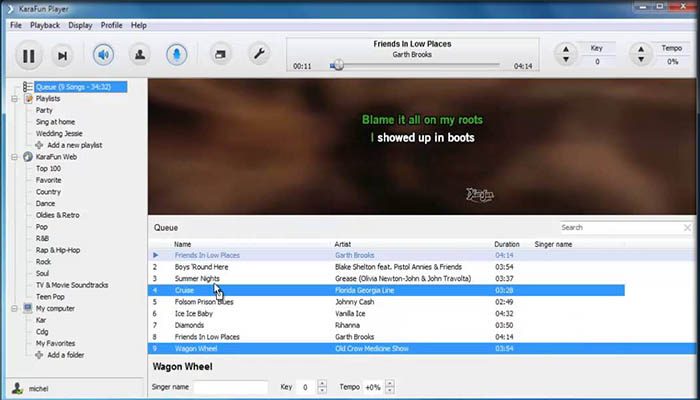Browse the Rap & Hip-Hop category

pyautogui.click(x=58, y=250)
